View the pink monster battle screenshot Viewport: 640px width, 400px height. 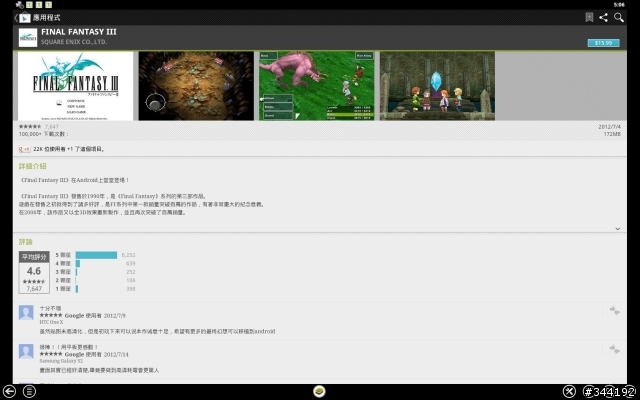coord(317,86)
